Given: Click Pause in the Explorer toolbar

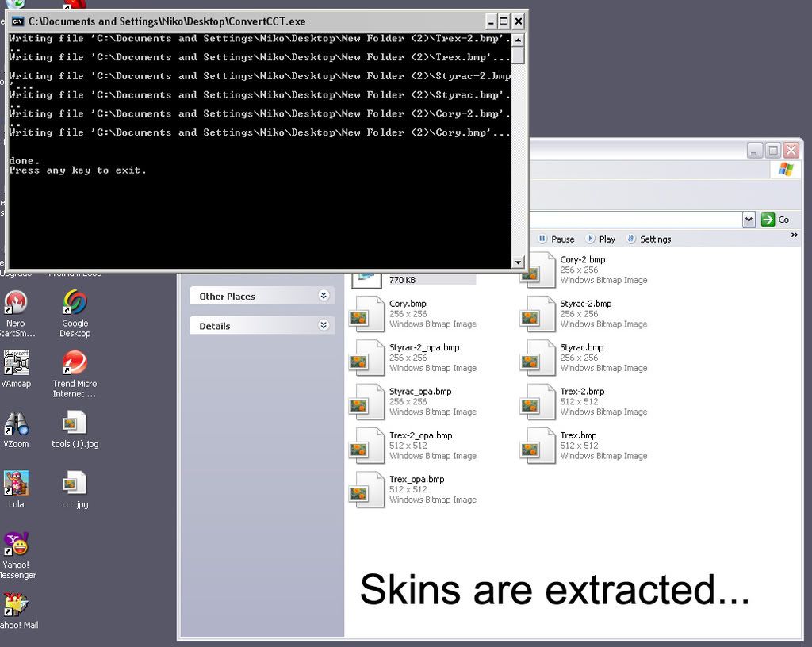Looking at the screenshot, I should tap(556, 239).
